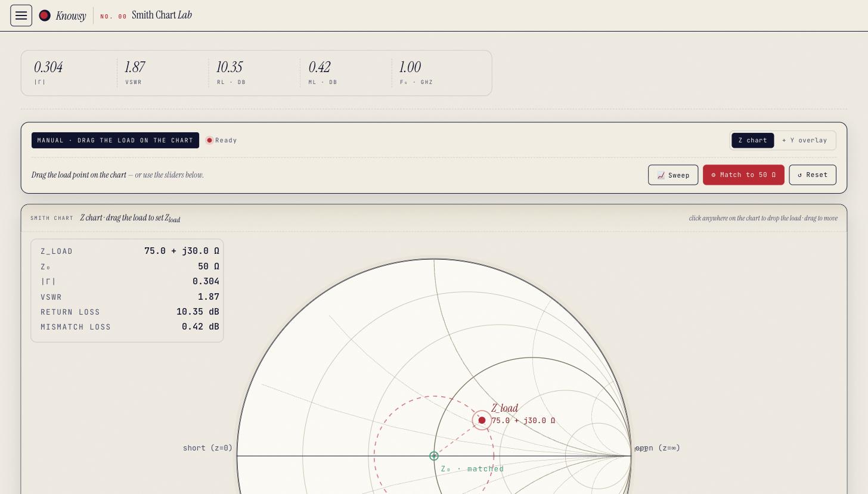Start a frequency Sweep

click(x=673, y=175)
